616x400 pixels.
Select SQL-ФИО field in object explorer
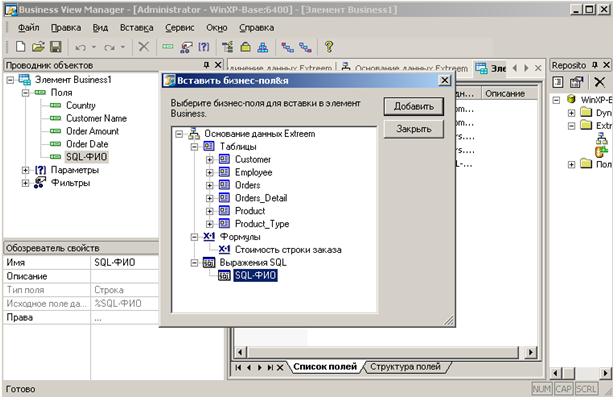(86, 157)
